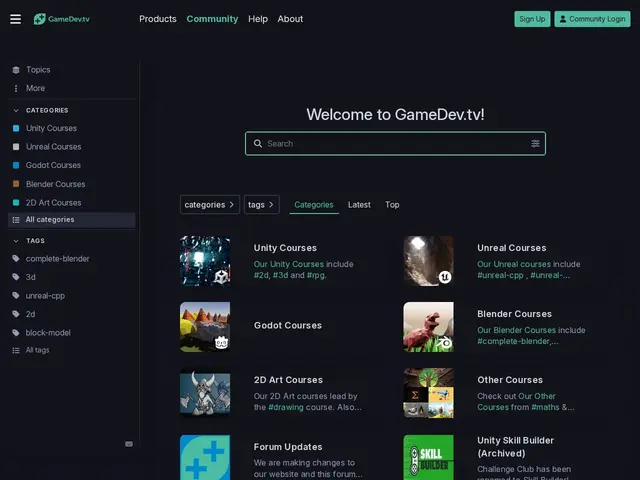Open the Blender Courses dinosaur thumbnail
This screenshot has height=480, width=640.
(428, 327)
